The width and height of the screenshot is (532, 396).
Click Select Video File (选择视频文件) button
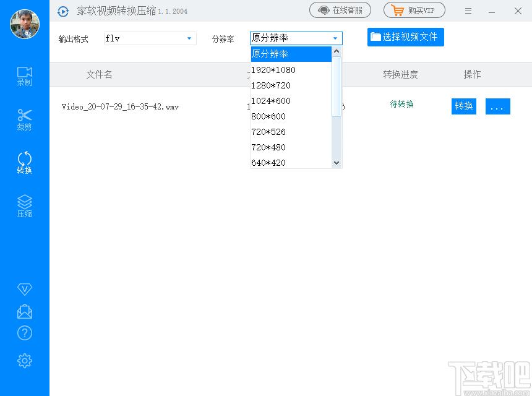point(405,37)
